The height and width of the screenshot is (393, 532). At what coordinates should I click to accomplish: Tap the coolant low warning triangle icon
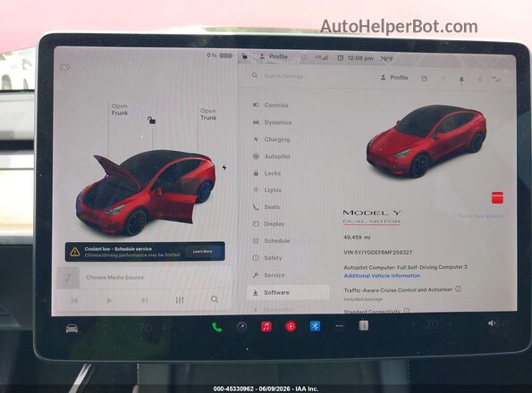(x=74, y=252)
